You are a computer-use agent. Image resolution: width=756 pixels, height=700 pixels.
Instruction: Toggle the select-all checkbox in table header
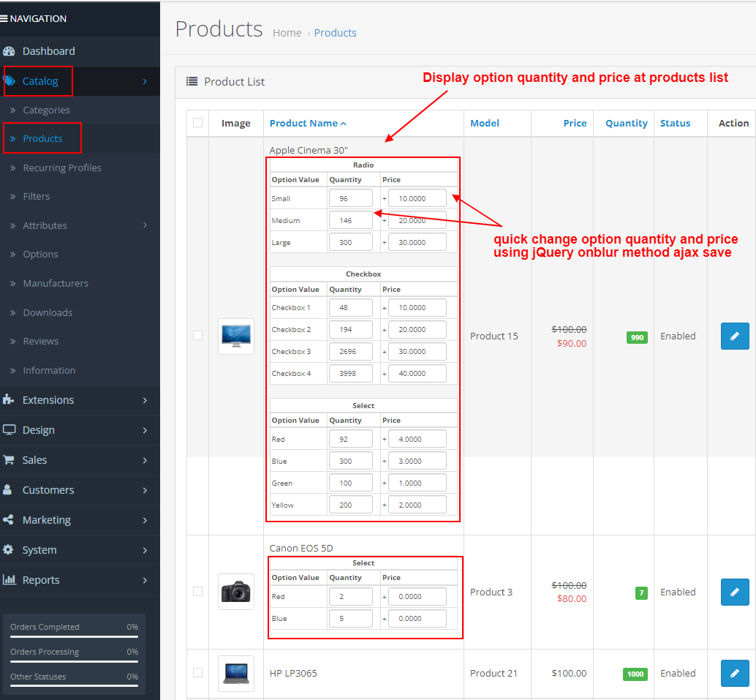[x=197, y=123]
